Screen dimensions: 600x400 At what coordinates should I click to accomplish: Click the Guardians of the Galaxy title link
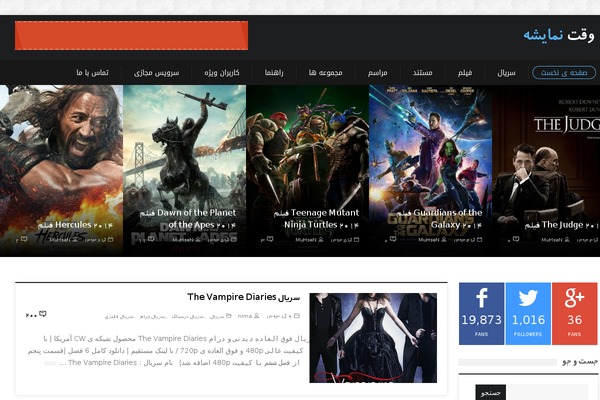439,219
